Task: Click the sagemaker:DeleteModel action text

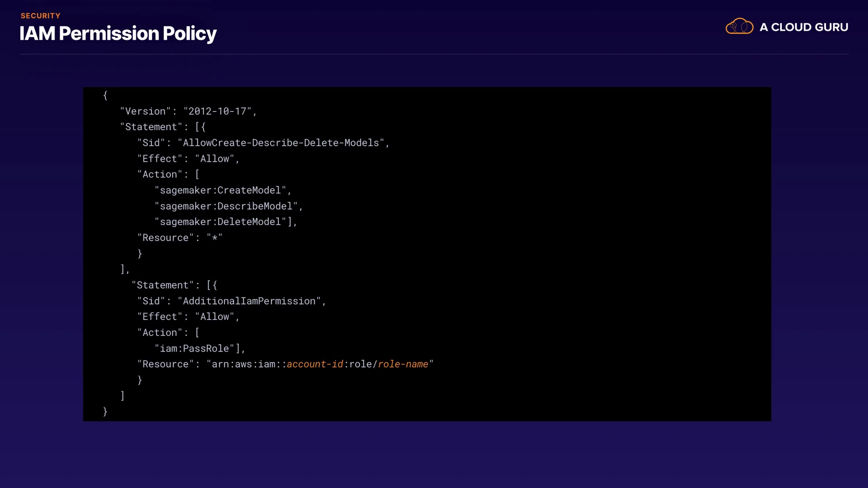Action: pyautogui.click(x=220, y=222)
